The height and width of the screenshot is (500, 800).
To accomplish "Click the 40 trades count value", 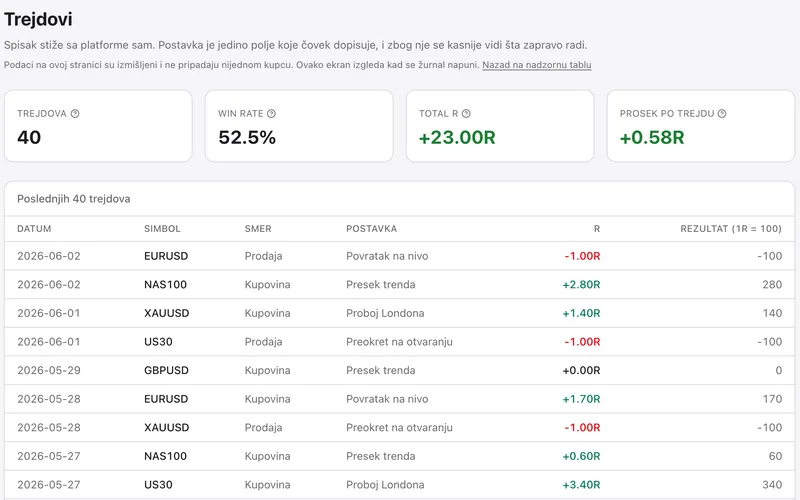I will [29, 137].
